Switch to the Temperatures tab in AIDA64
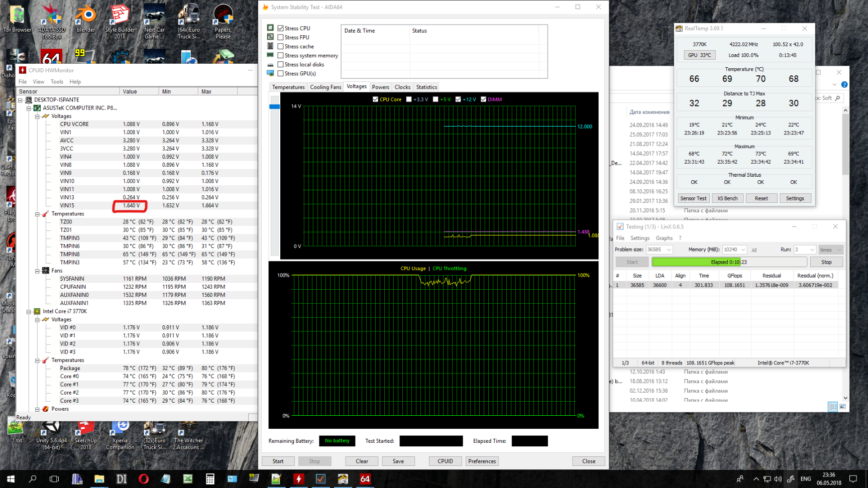This screenshot has width=868, height=488. pos(288,87)
